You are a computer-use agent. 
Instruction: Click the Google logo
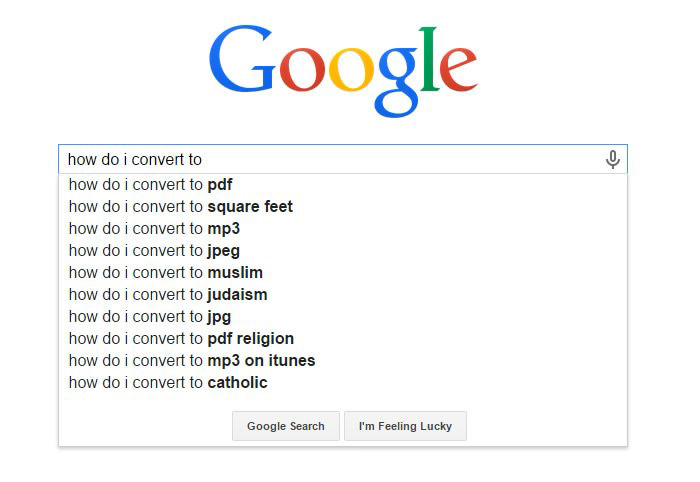click(343, 71)
